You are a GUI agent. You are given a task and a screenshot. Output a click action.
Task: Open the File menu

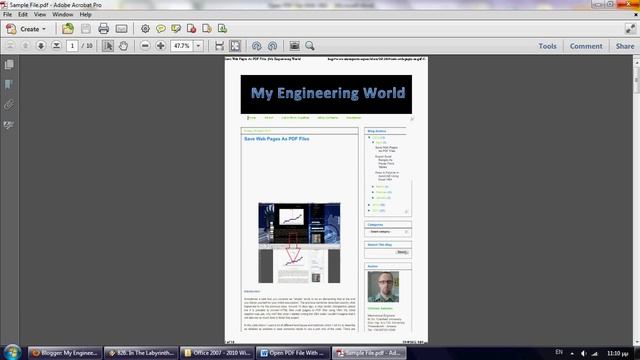click(x=7, y=14)
